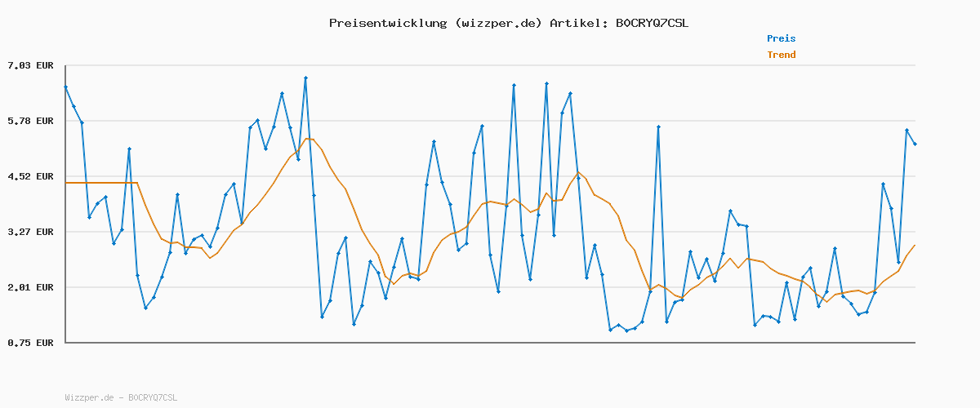
Task: Click wizzper.de in the chart title
Action: point(497,23)
